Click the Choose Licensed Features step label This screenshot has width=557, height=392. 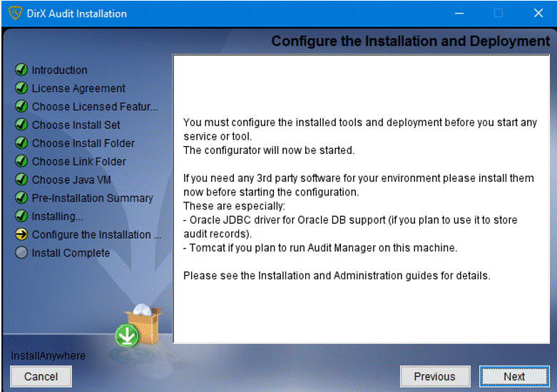[x=94, y=107]
